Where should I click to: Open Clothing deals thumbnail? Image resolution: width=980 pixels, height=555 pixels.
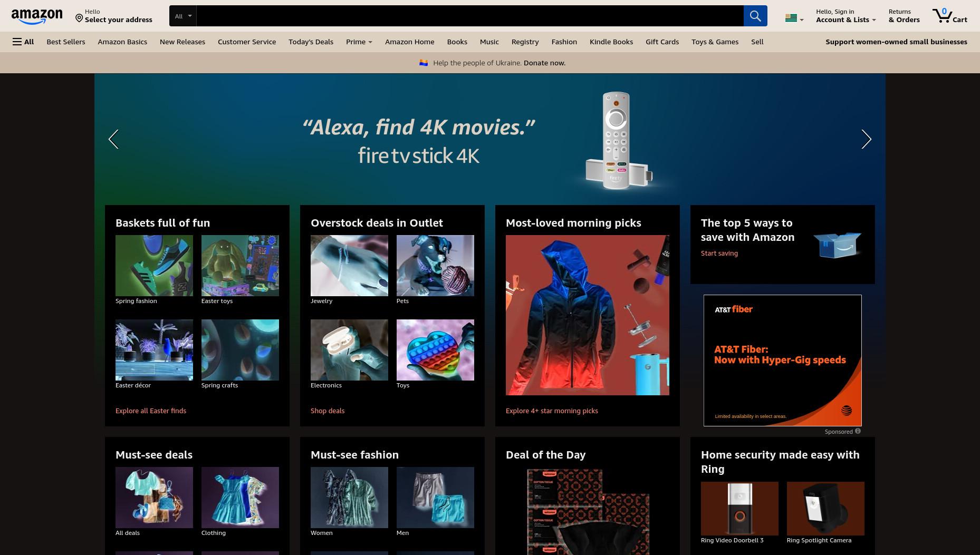pyautogui.click(x=240, y=498)
